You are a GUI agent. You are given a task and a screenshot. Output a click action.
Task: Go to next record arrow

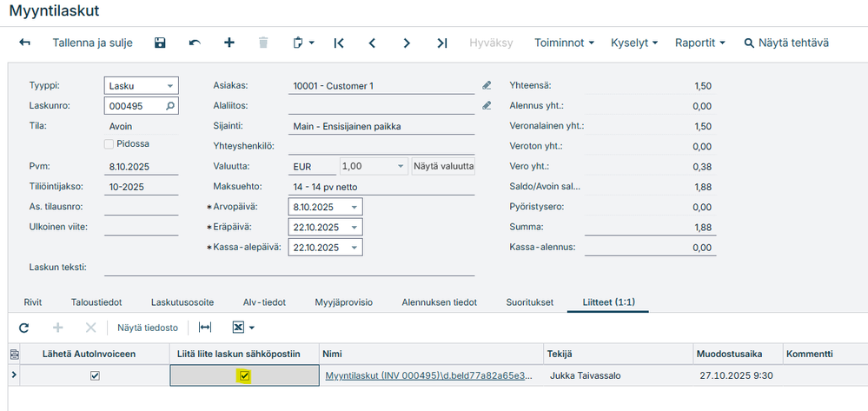click(407, 43)
